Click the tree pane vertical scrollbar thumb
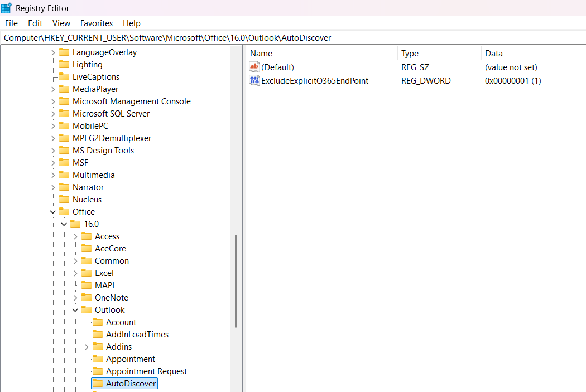This screenshot has height=392, width=586. [236, 281]
